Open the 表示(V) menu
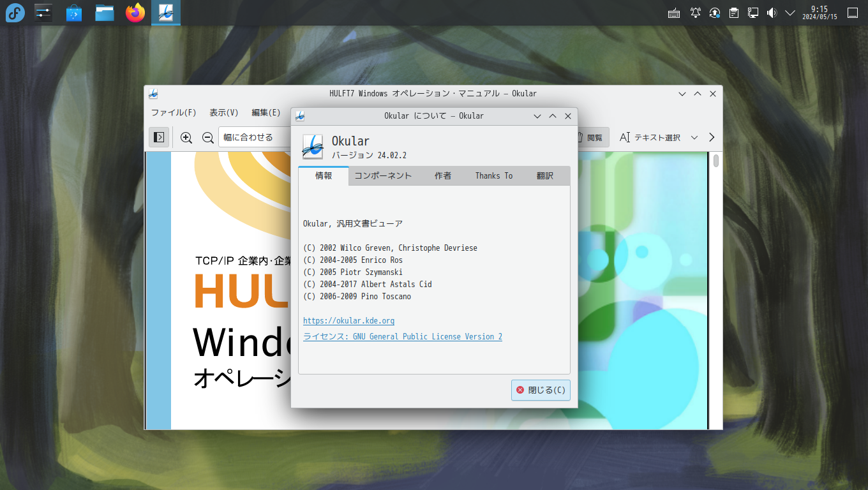This screenshot has height=490, width=868. coord(224,112)
